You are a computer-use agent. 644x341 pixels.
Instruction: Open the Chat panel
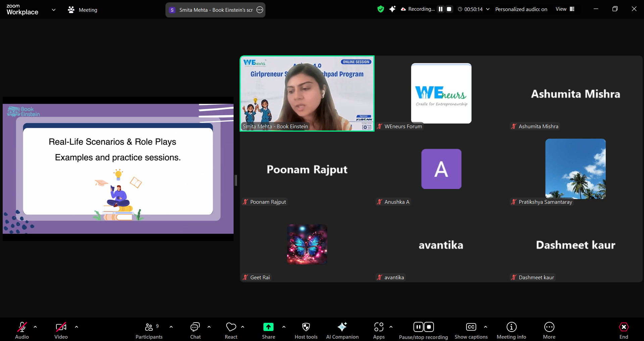(x=195, y=331)
